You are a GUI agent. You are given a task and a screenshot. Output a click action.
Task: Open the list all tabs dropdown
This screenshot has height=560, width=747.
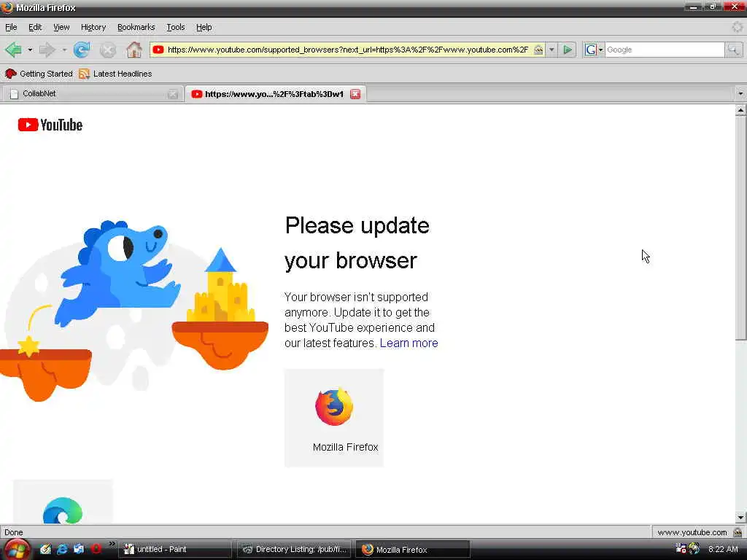coord(740,94)
